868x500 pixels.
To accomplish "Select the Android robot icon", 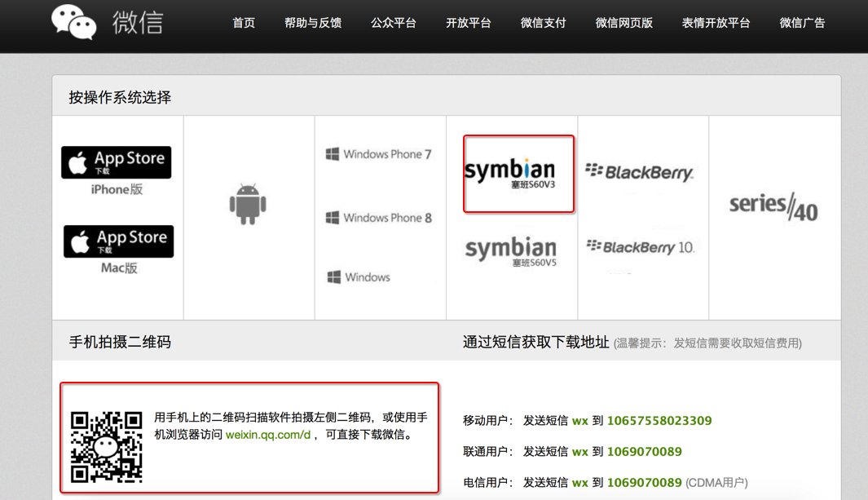I will click(x=248, y=205).
